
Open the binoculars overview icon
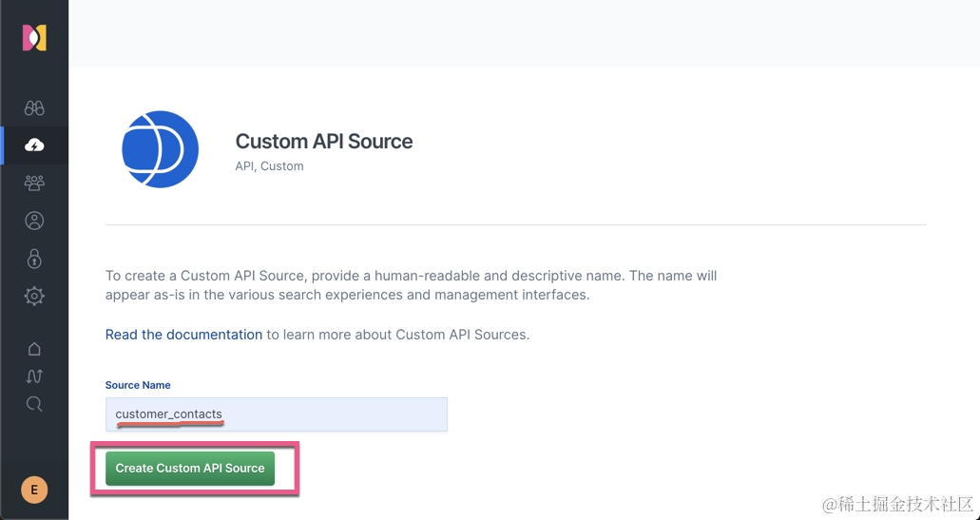click(x=34, y=108)
